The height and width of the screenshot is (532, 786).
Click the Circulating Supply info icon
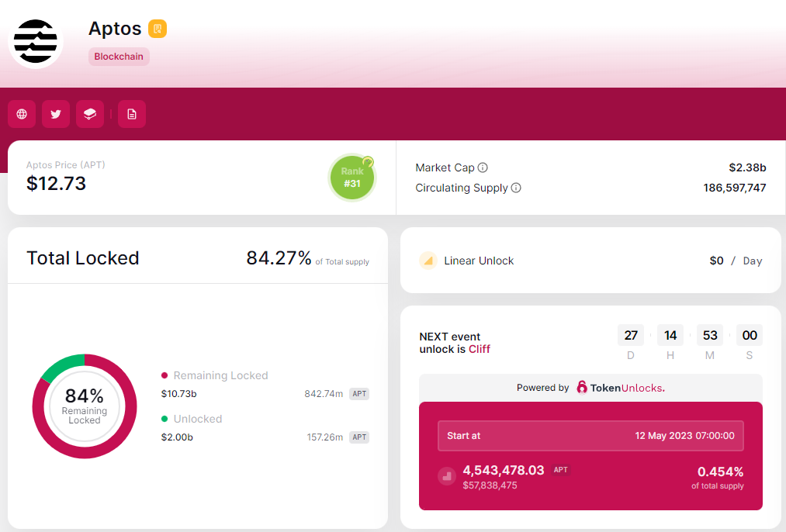click(x=516, y=188)
